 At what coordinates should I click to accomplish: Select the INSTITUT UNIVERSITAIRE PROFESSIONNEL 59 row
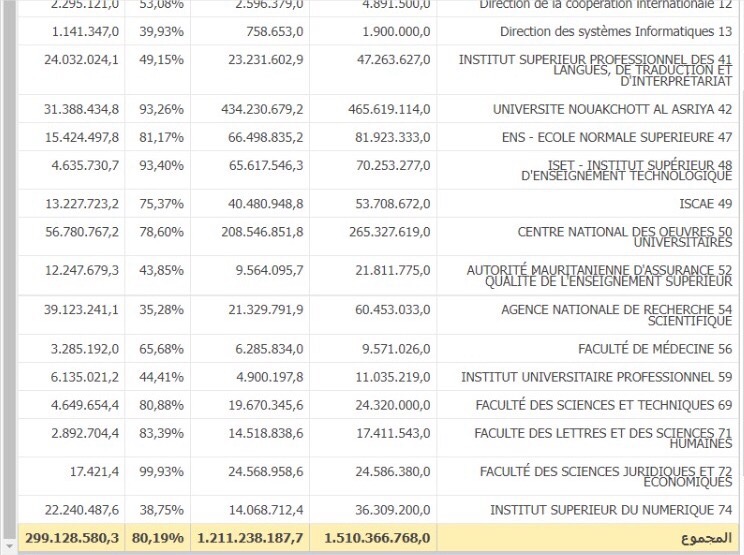(x=378, y=377)
